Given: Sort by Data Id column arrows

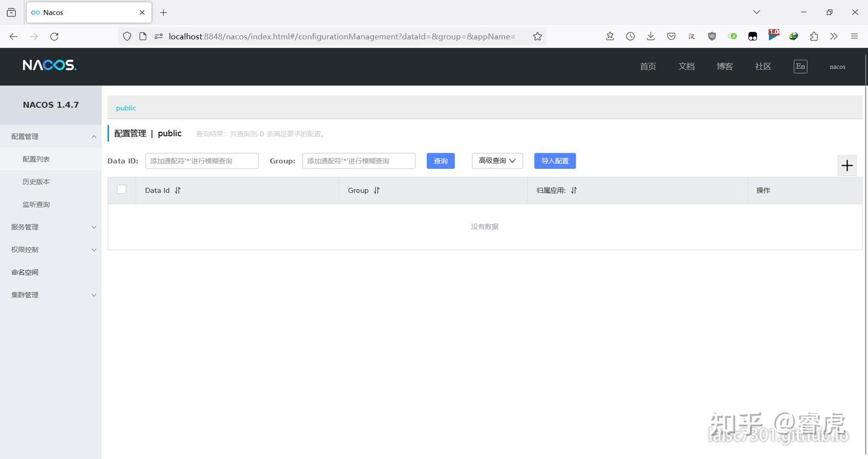Looking at the screenshot, I should [178, 190].
